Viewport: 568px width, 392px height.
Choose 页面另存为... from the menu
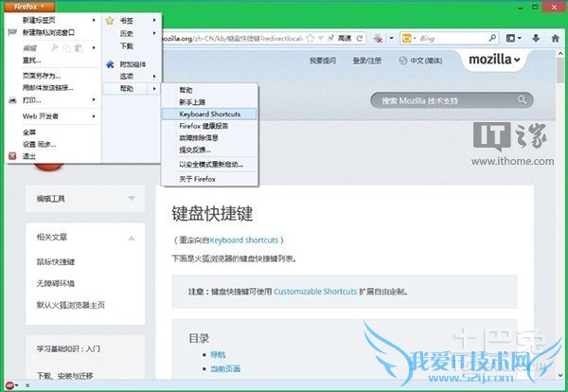(x=42, y=76)
